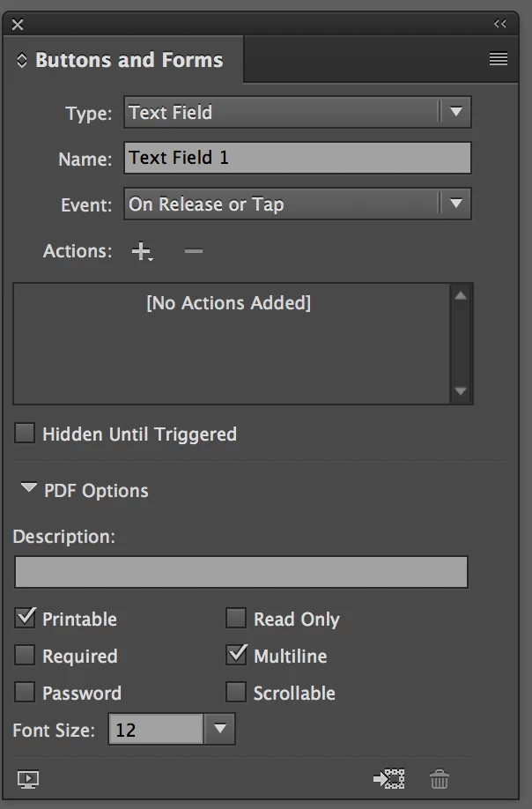Click the Preview Spread icon
The height and width of the screenshot is (809, 532).
[x=28, y=779]
